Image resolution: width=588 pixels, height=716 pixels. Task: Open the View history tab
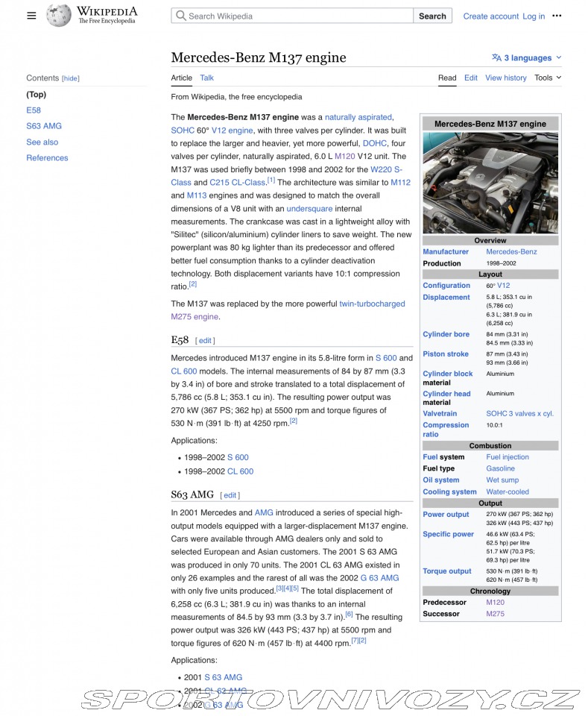(x=505, y=78)
